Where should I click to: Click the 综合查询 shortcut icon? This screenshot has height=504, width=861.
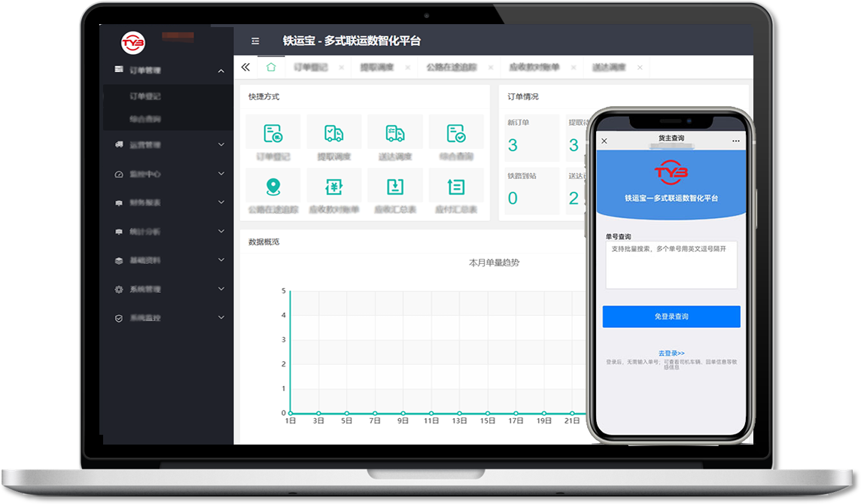click(x=456, y=134)
